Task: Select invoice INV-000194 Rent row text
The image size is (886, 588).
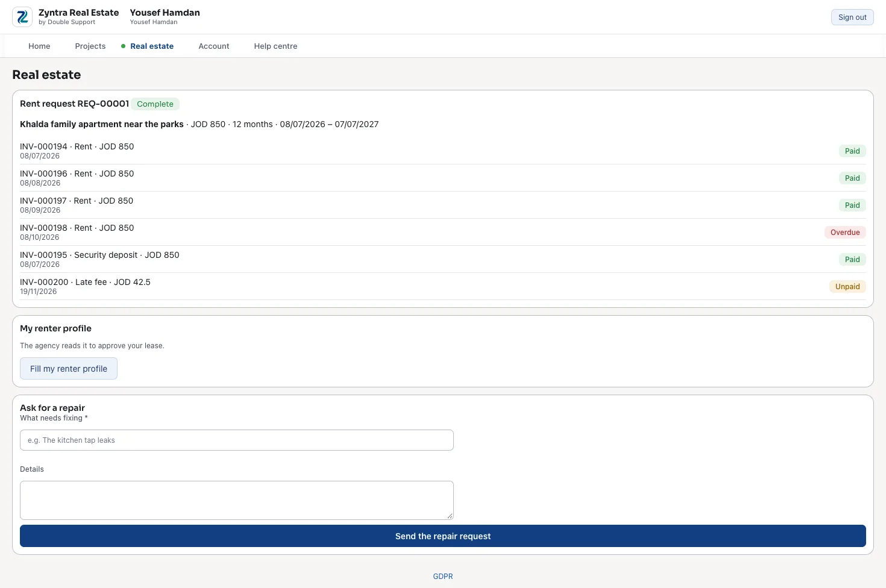Action: [x=77, y=146]
